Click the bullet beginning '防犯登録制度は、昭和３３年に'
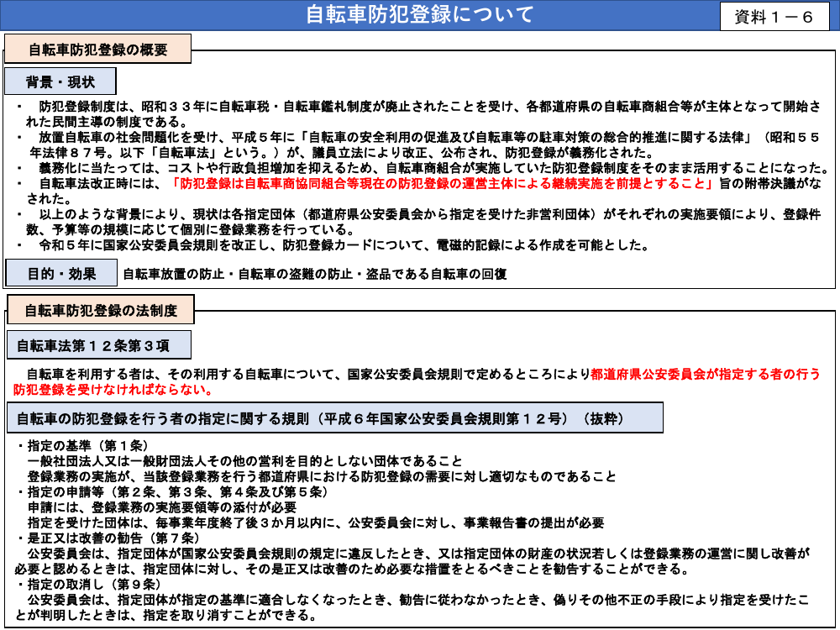 pos(418,114)
